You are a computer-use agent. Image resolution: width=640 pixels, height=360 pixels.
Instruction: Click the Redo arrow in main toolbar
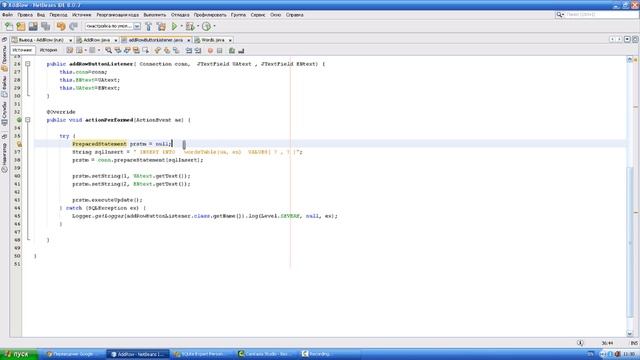(73, 27)
